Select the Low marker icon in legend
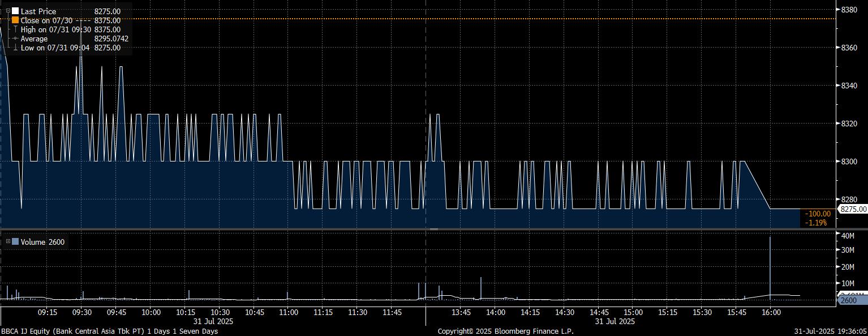Viewport: 868px width, 336px height. 15,48
